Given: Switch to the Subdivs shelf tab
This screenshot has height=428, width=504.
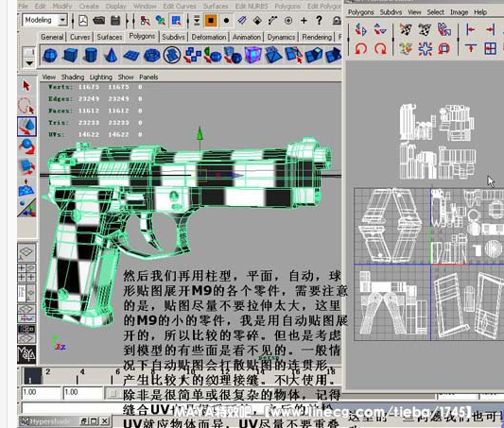Looking at the screenshot, I should click(173, 37).
